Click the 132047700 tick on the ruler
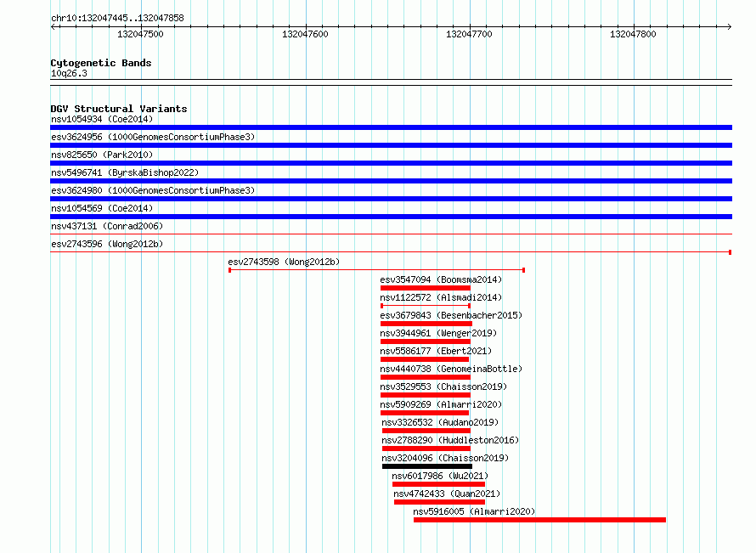The image size is (756, 553). click(469, 34)
